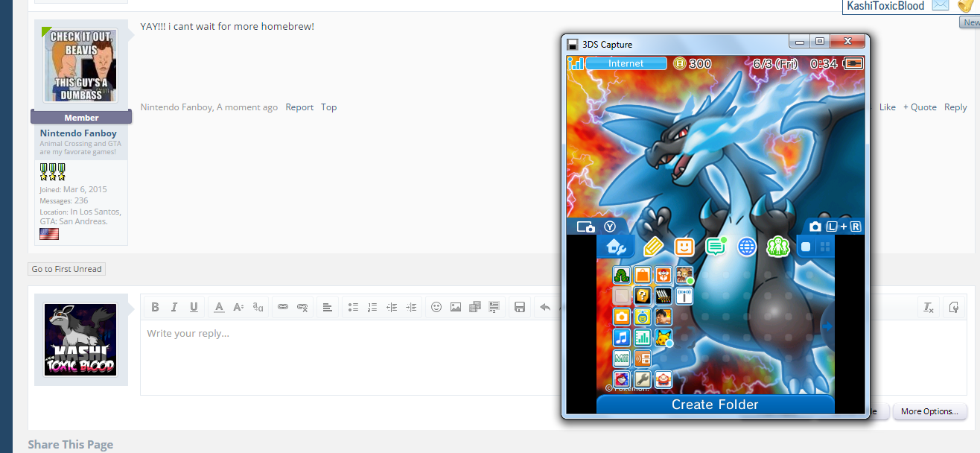Open the font size dropdown
This screenshot has height=453, width=980.
tap(238, 307)
